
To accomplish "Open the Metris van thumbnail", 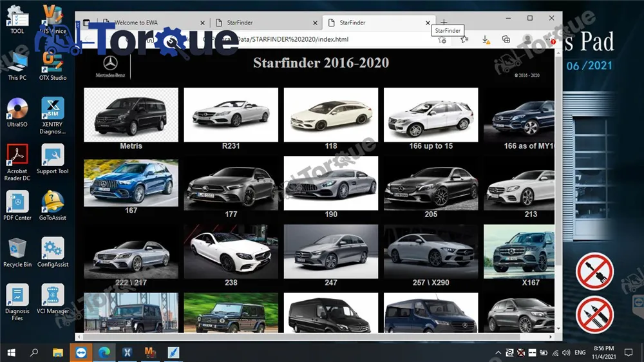I will click(131, 115).
